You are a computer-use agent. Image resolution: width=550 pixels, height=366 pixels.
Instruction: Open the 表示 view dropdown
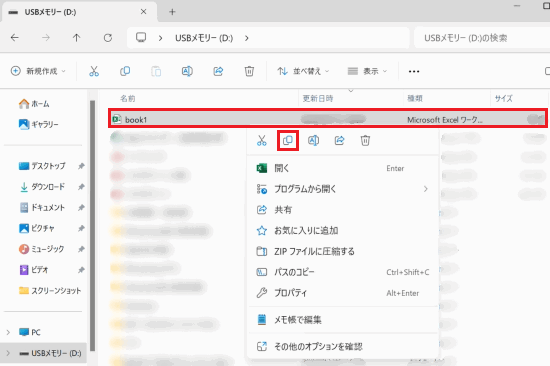tap(367, 71)
